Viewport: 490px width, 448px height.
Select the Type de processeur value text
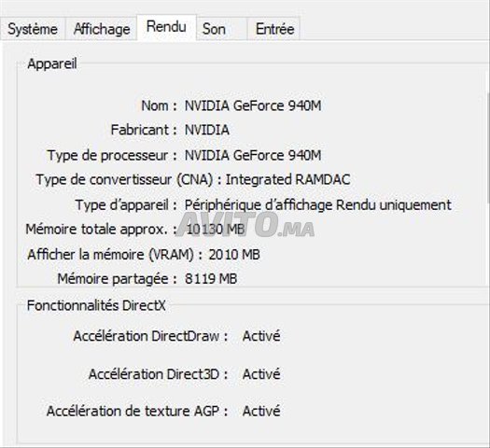pos(253,155)
